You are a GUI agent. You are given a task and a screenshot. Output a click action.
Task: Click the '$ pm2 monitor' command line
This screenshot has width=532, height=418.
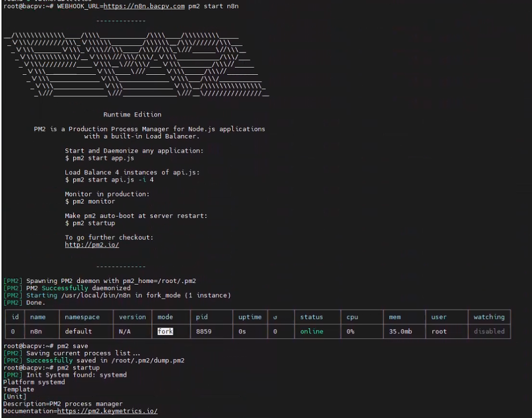(90, 201)
